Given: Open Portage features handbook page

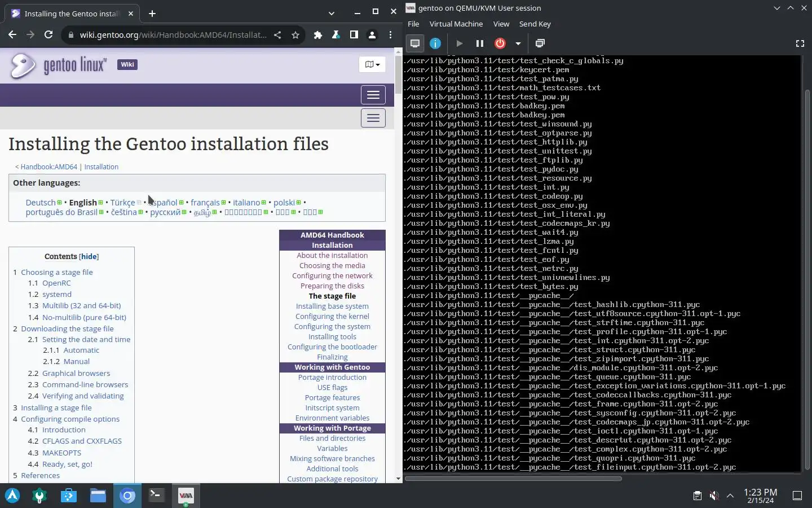Looking at the screenshot, I should pyautogui.click(x=332, y=398).
